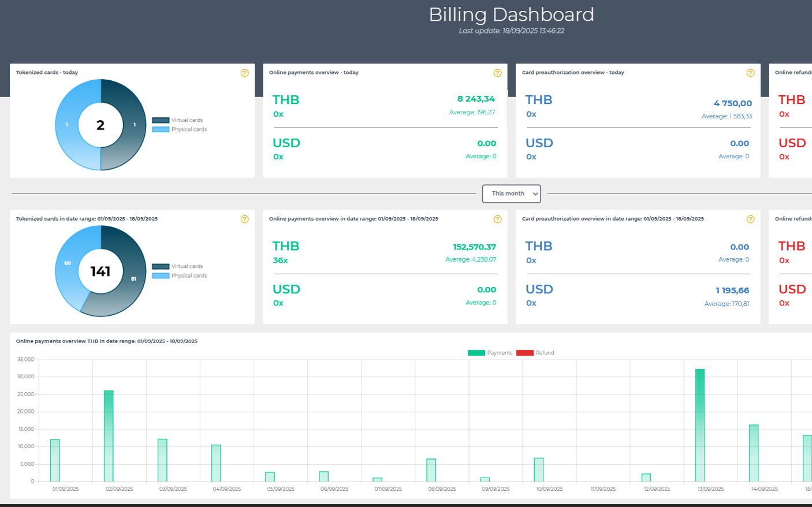Open the This month period dropdown

point(511,194)
